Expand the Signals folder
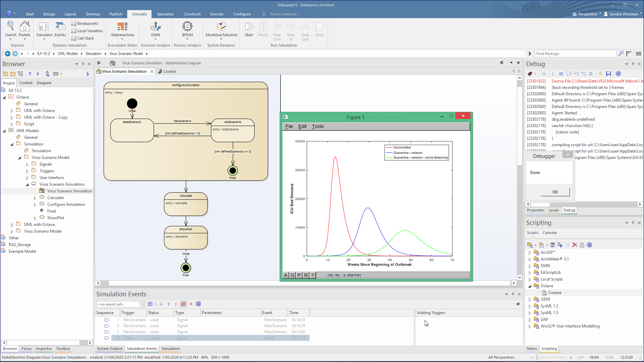Screen dimensions: 644x362 coord(28,165)
